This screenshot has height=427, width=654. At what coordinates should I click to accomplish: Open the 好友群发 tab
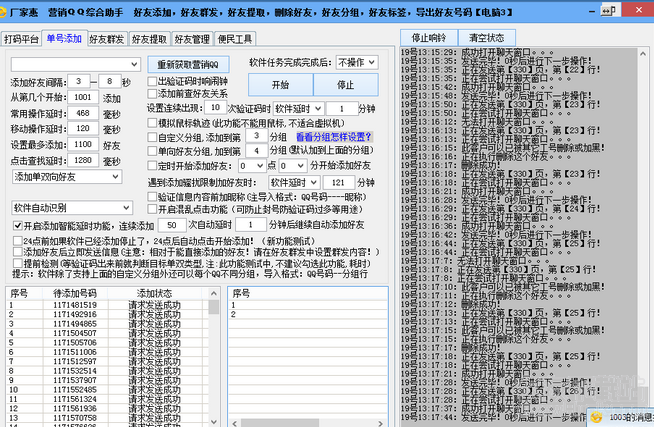[107, 39]
